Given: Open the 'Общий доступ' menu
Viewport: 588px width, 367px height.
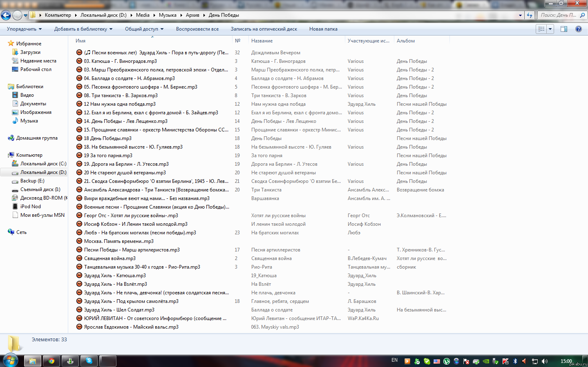Looking at the screenshot, I should click(144, 29).
